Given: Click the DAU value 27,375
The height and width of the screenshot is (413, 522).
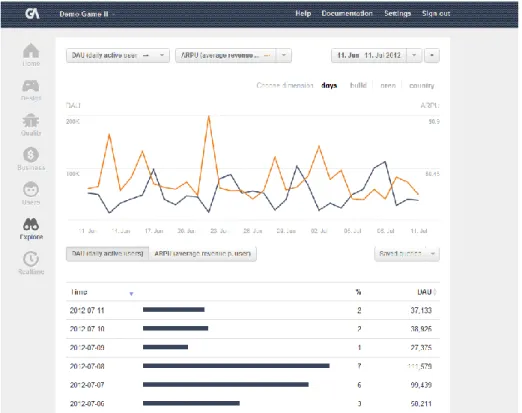Looking at the screenshot, I should point(421,348).
